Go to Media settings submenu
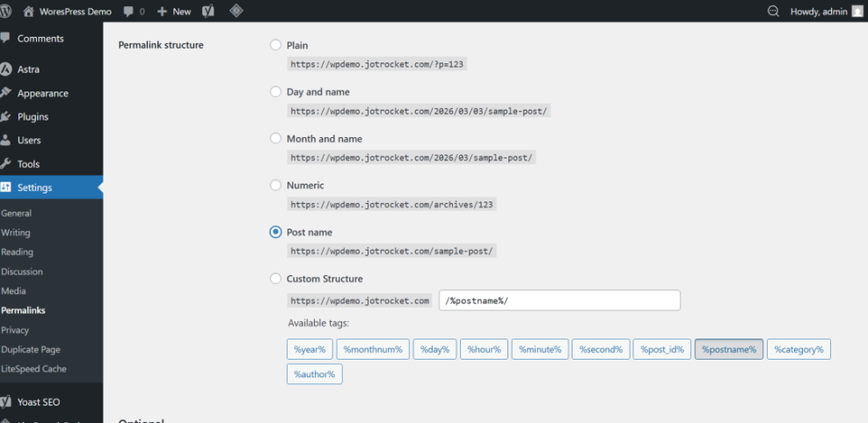This screenshot has height=423, width=868. 13,291
